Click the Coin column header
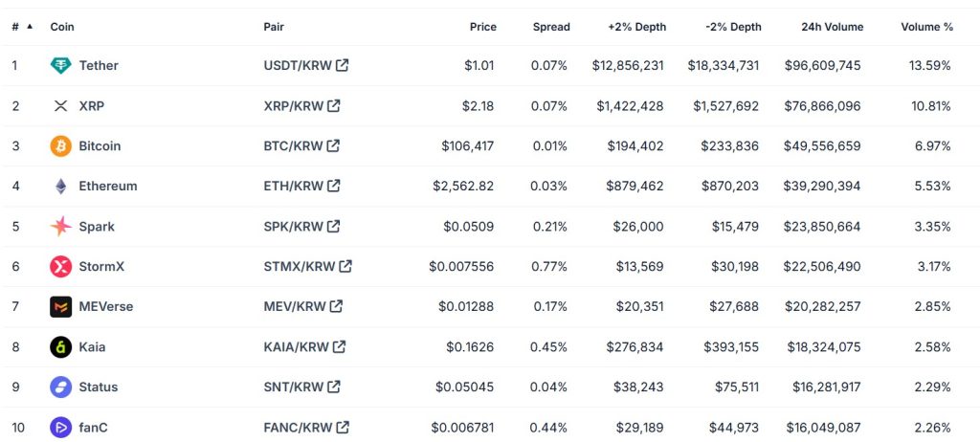This screenshot has width=980, height=442. click(x=62, y=27)
